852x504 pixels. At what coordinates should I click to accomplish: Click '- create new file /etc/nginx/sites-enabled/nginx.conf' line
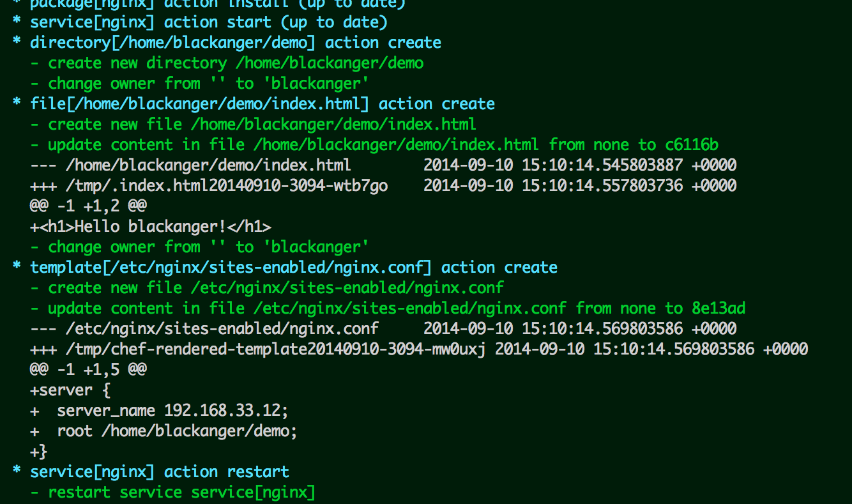point(267,288)
